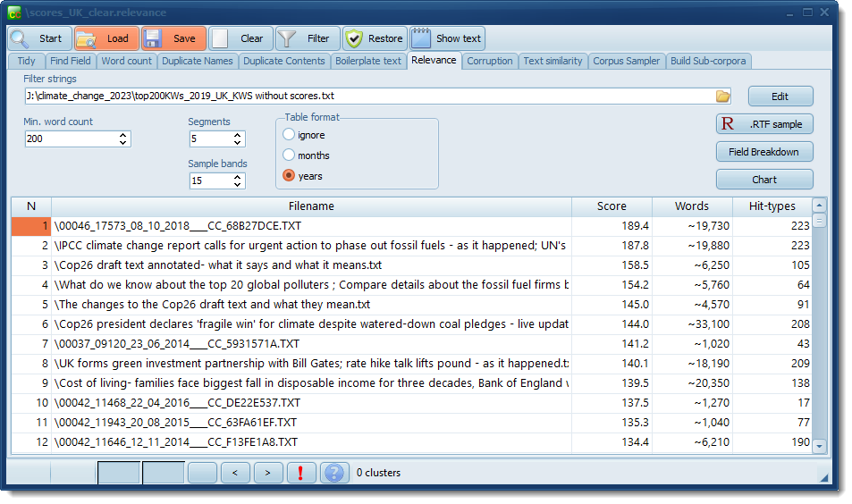This screenshot has width=852, height=504.
Task: Sort by the Score column header
Action: (x=612, y=206)
